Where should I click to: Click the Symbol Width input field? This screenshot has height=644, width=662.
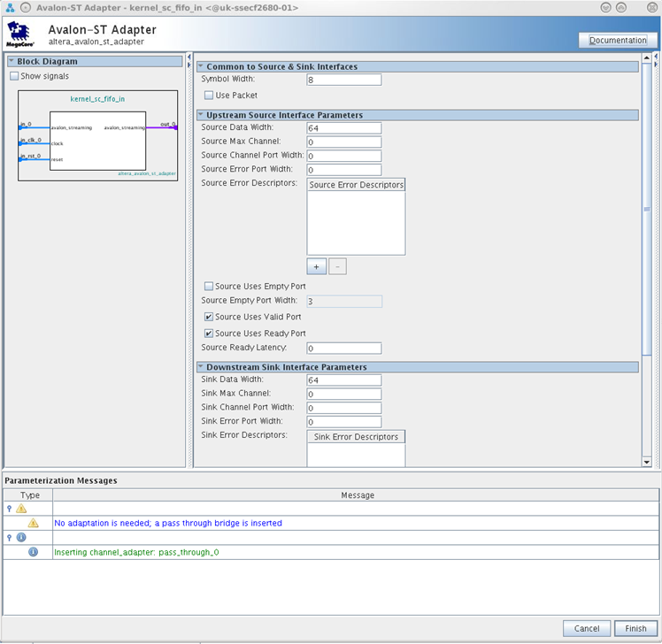coord(344,80)
